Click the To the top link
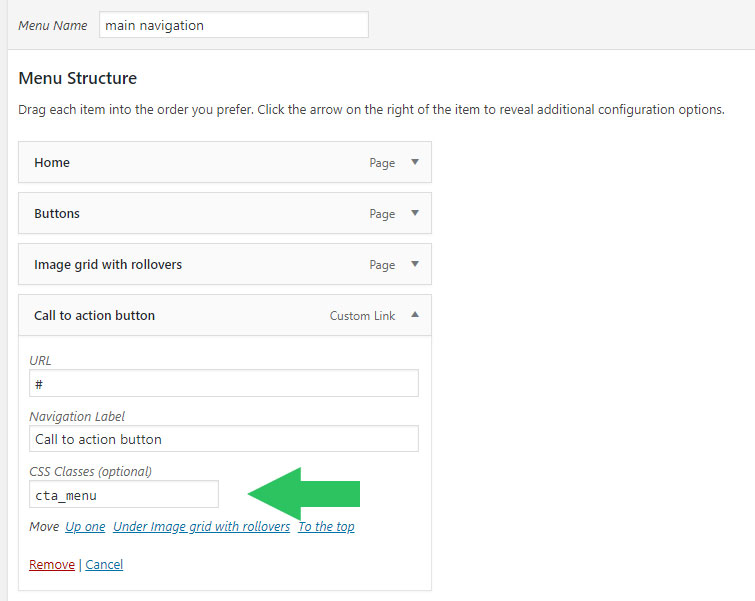Image resolution: width=755 pixels, height=601 pixels. (326, 527)
